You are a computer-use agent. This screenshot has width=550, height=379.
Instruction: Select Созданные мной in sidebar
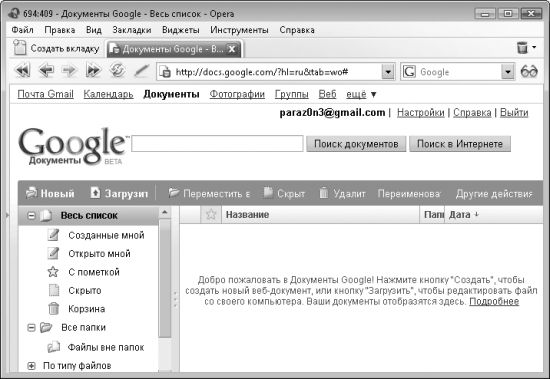tap(106, 235)
